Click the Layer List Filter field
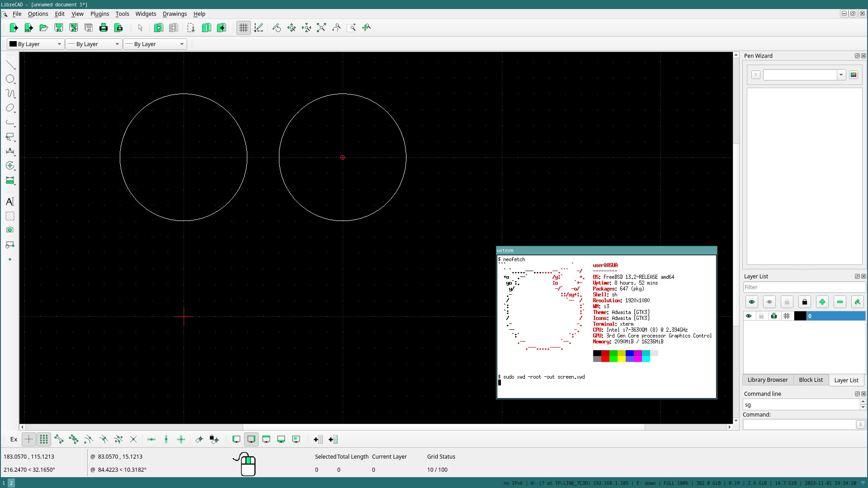This screenshot has height=488, width=868. coord(804,287)
